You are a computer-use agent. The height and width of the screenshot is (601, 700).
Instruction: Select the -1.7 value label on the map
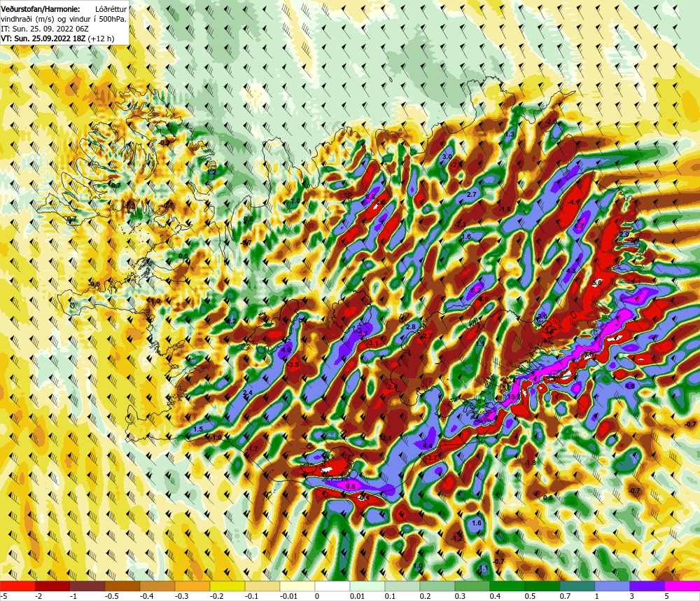pyautogui.click(x=252, y=448)
